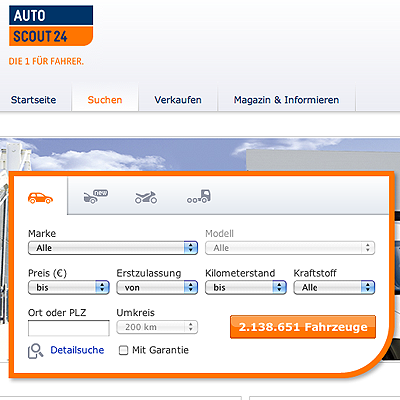Open the Modell dropdown
Screen dimensions: 400x400
click(290, 248)
